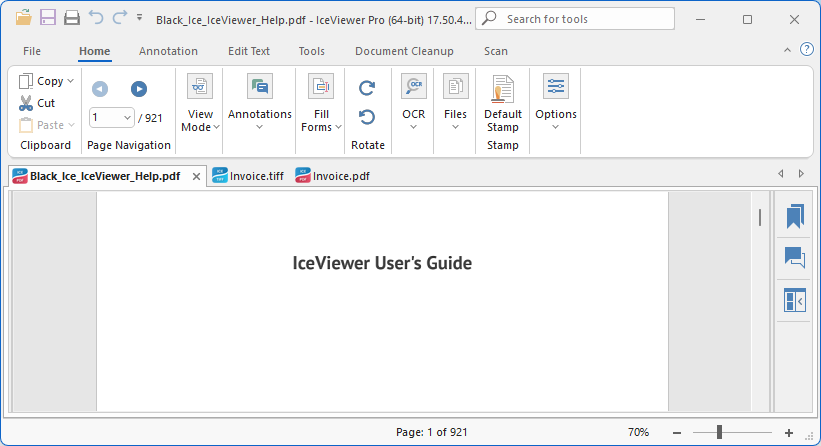Viewport: 821px width, 446px height.
Task: Expand the View Mode dropdown arrow
Action: point(216,127)
